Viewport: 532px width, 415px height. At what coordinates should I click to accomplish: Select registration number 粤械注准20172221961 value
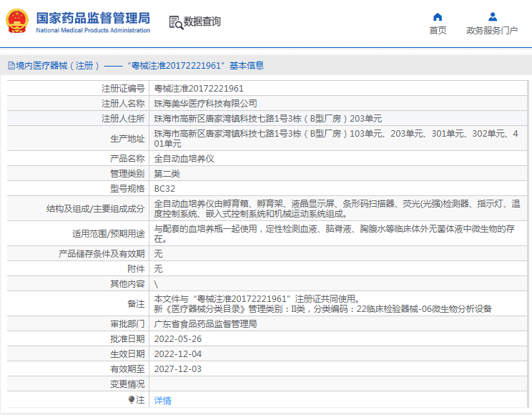coord(199,89)
